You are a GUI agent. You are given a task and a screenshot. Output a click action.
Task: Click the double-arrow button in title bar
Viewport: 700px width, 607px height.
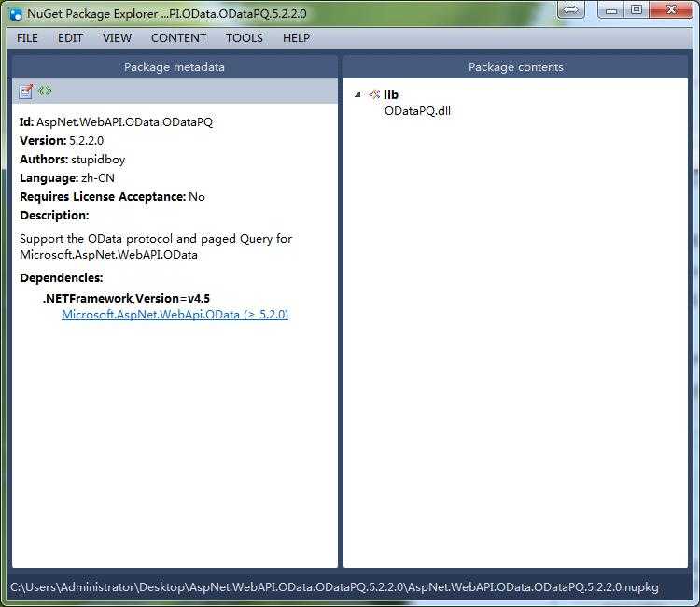point(571,10)
